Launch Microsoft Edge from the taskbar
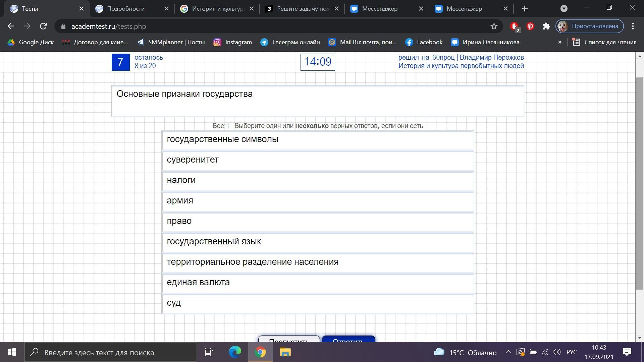This screenshot has width=644, height=362. (235, 352)
